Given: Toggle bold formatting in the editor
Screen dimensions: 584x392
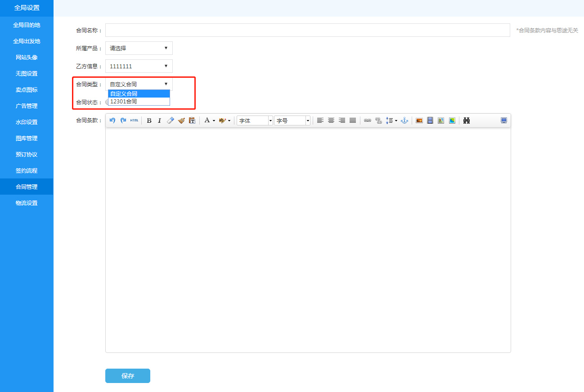Looking at the screenshot, I should click(x=149, y=120).
